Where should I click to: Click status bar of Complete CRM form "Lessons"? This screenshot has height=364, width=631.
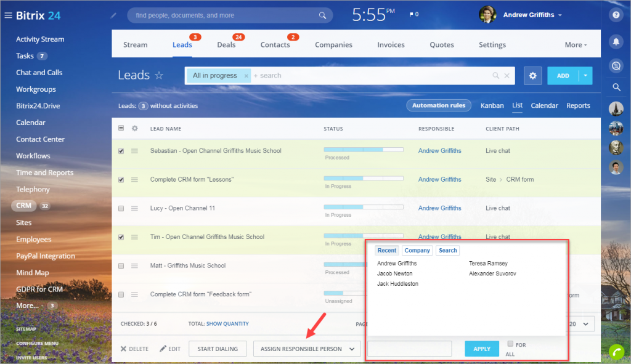[364, 178]
